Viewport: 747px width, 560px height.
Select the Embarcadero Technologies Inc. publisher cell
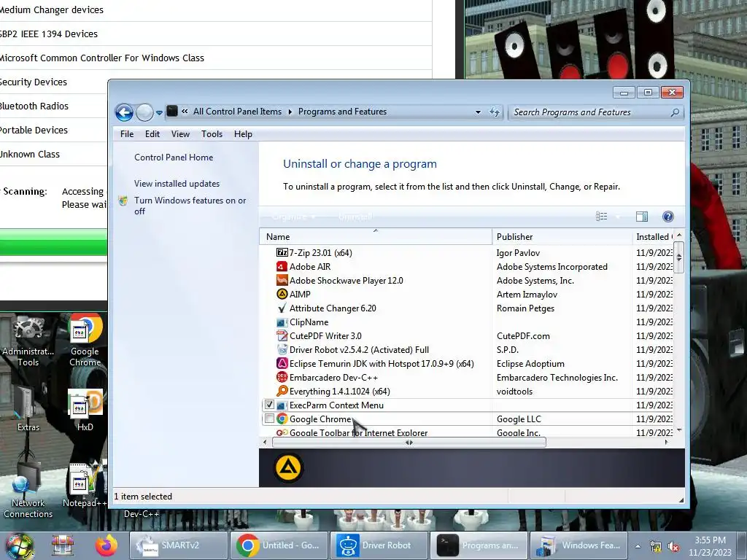pyautogui.click(x=557, y=377)
